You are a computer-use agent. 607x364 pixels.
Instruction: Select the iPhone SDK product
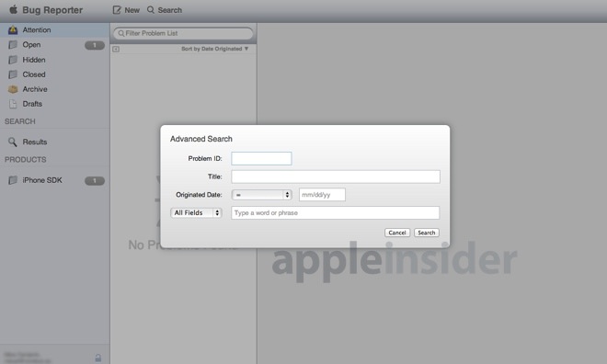point(54,180)
